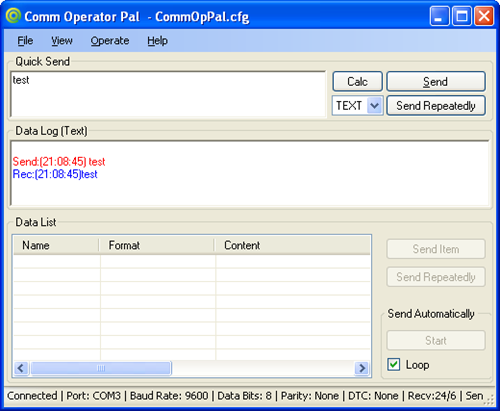Click the Recv:24/6 status entry
Screen dimensions: 500x411
click(x=432, y=396)
